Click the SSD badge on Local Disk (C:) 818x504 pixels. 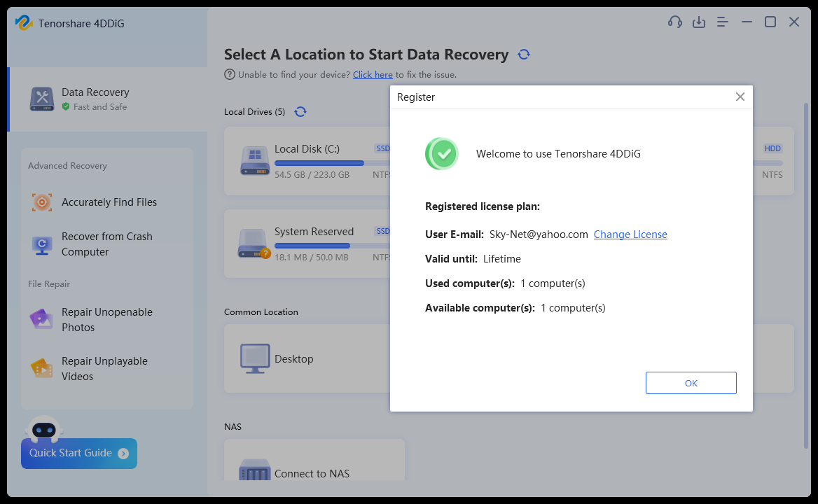(x=382, y=148)
